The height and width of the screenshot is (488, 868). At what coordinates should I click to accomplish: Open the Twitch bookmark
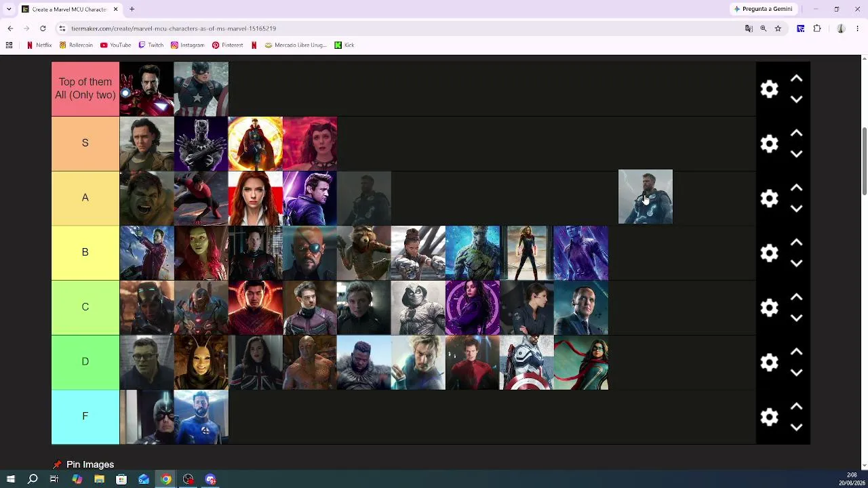coord(151,45)
